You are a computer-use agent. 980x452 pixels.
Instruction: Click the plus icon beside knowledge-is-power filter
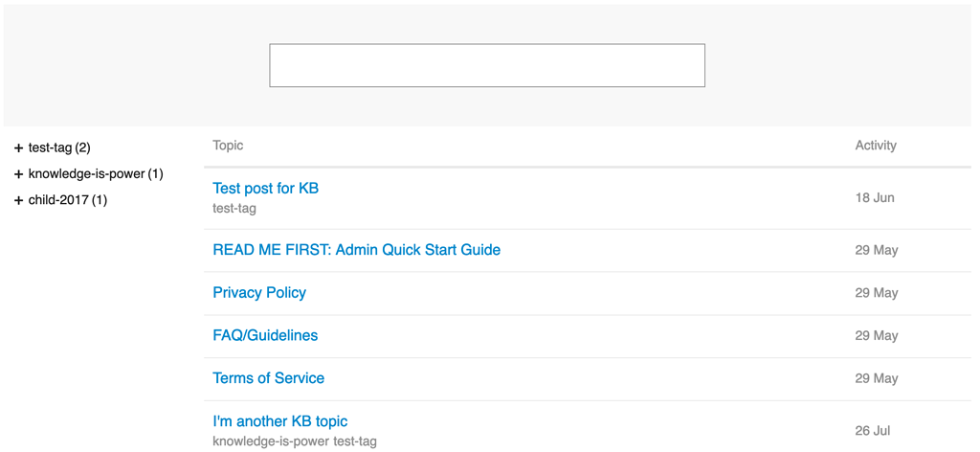[18, 174]
